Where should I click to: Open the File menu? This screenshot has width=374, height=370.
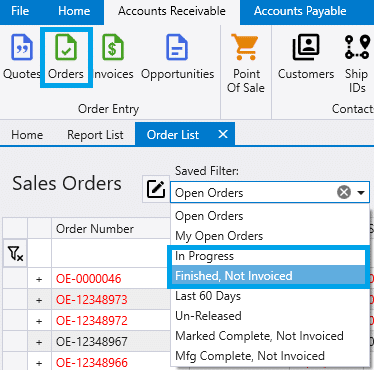point(20,11)
